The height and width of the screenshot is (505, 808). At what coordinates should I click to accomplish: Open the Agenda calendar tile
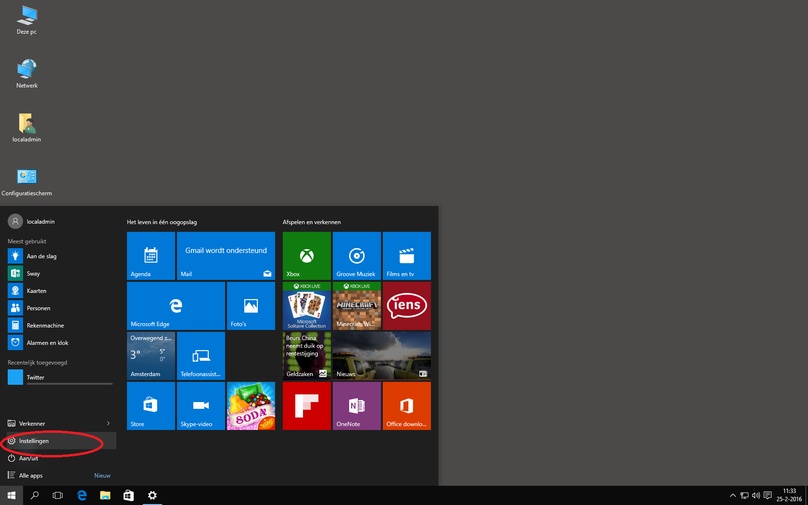[x=151, y=256]
